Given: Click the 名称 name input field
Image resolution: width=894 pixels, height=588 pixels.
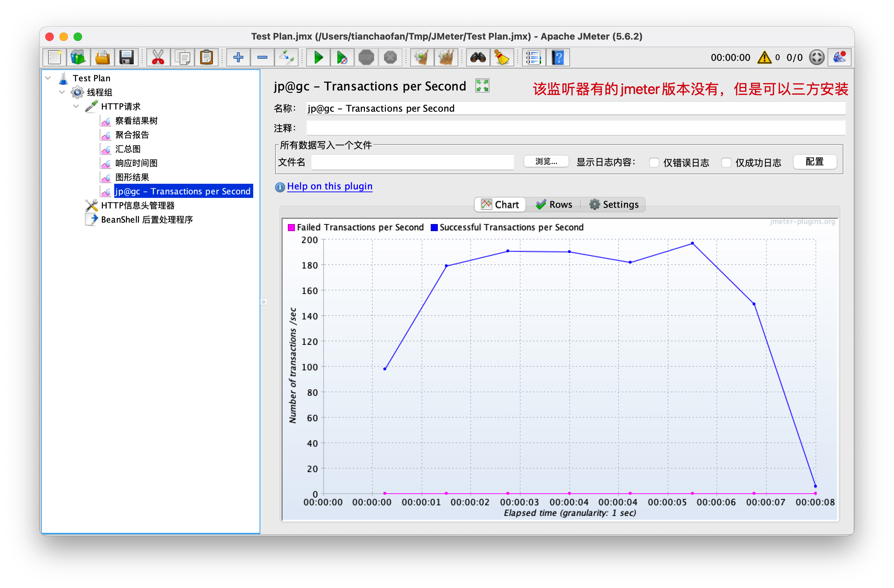Looking at the screenshot, I should tap(575, 108).
